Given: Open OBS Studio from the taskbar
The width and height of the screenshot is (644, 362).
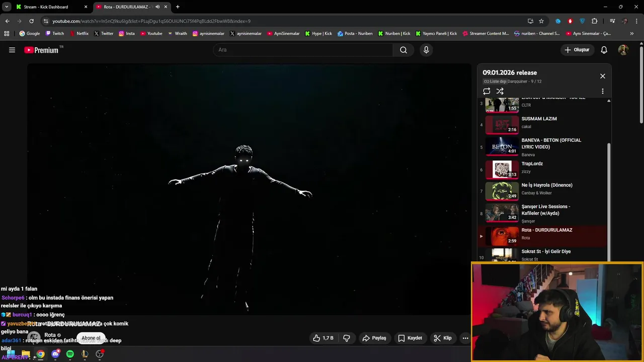Looking at the screenshot, I should tap(100, 354).
